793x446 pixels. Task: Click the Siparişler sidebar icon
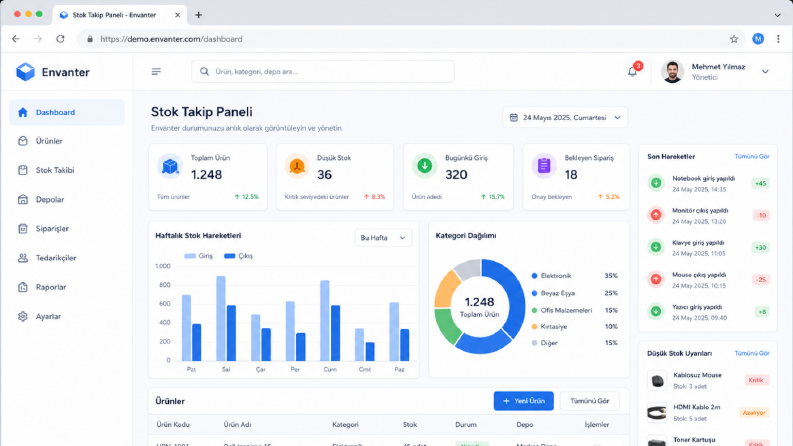23,229
